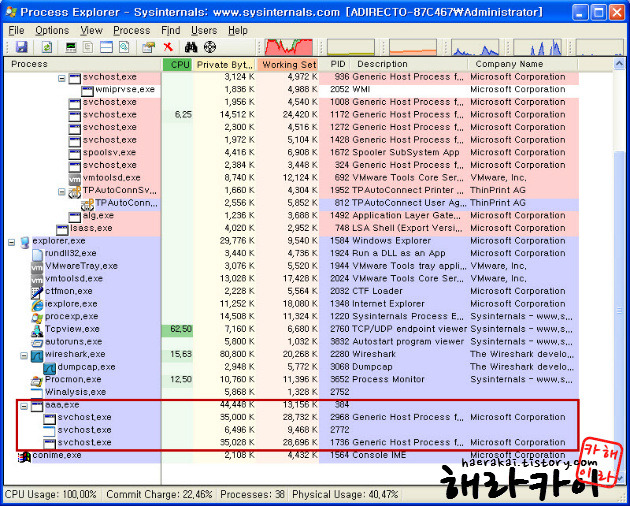Click the 'LSA Shell (Export Versi..' description
The height and width of the screenshot is (506, 630).
407,228
